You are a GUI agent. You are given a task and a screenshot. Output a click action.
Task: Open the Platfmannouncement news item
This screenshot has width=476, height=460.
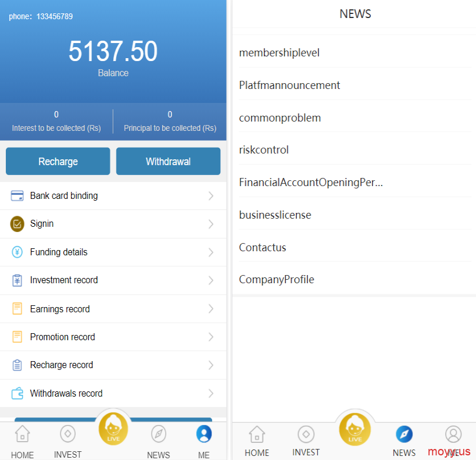tap(355, 85)
